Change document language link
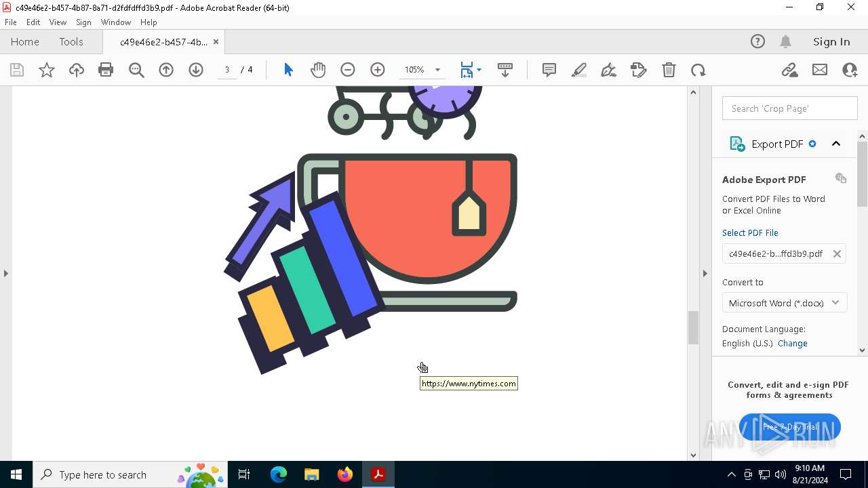The image size is (868, 488). pos(793,343)
